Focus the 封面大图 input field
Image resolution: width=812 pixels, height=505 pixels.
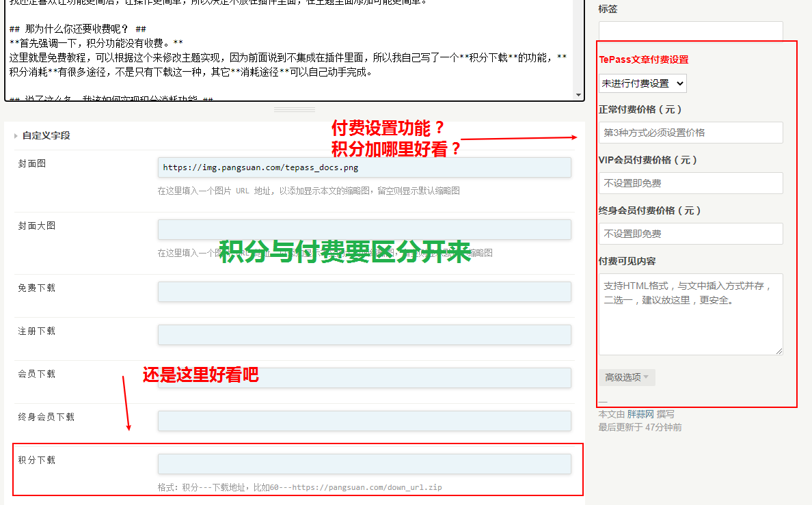coord(364,230)
